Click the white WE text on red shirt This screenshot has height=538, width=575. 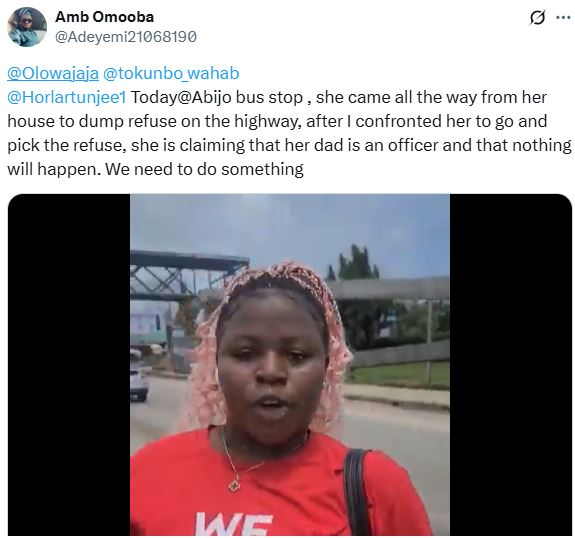tap(234, 524)
